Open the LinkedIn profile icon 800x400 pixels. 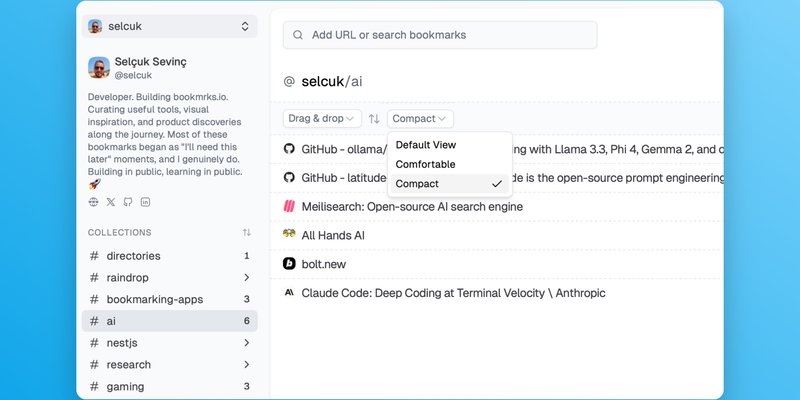(145, 202)
